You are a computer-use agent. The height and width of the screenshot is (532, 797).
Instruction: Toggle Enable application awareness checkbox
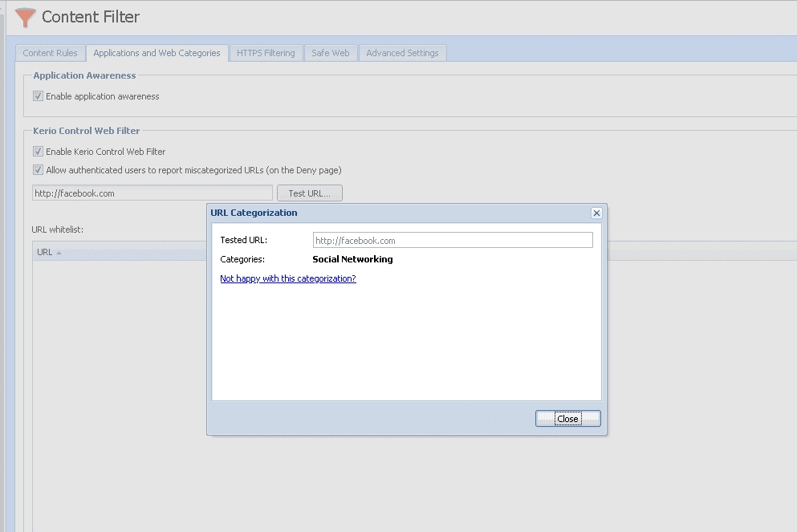[x=38, y=96]
